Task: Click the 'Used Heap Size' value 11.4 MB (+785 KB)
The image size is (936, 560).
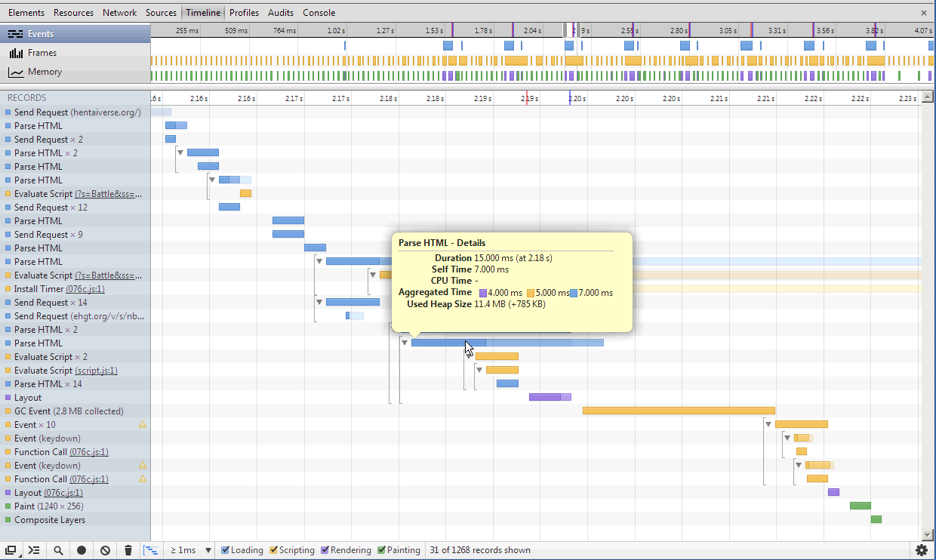Action: (x=510, y=304)
